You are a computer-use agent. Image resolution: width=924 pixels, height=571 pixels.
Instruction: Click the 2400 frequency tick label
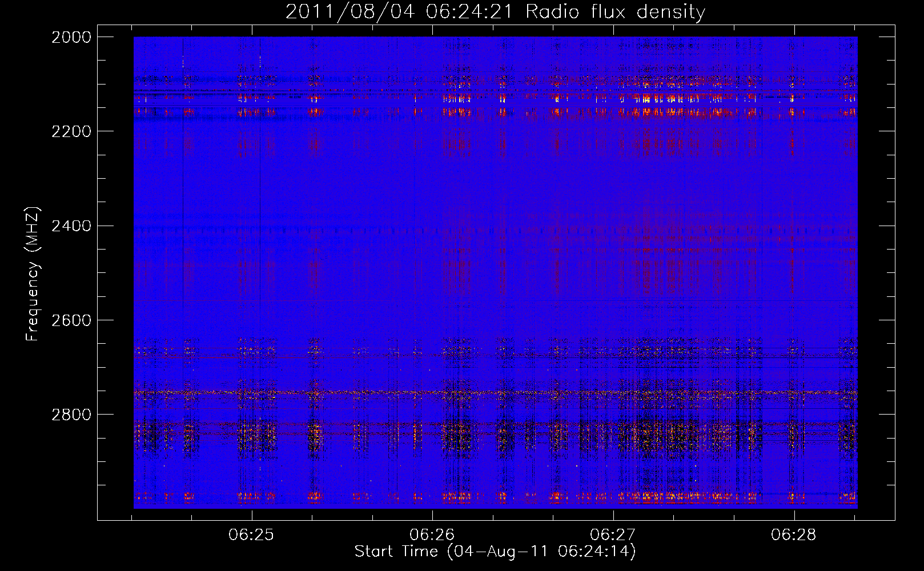(x=71, y=226)
